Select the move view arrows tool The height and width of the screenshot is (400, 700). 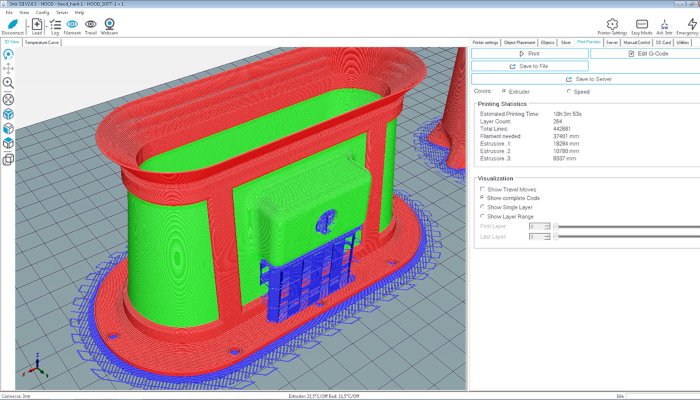(x=8, y=68)
